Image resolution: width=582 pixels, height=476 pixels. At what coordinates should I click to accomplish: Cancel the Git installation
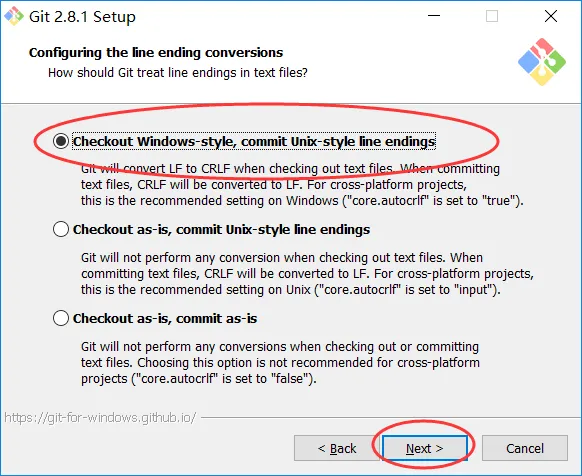[x=525, y=448]
